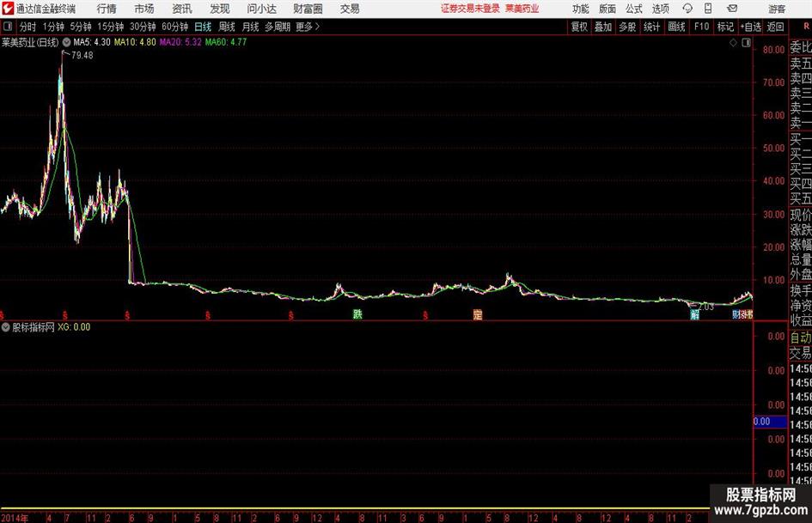Switch to 月线 monthly period

point(250,27)
